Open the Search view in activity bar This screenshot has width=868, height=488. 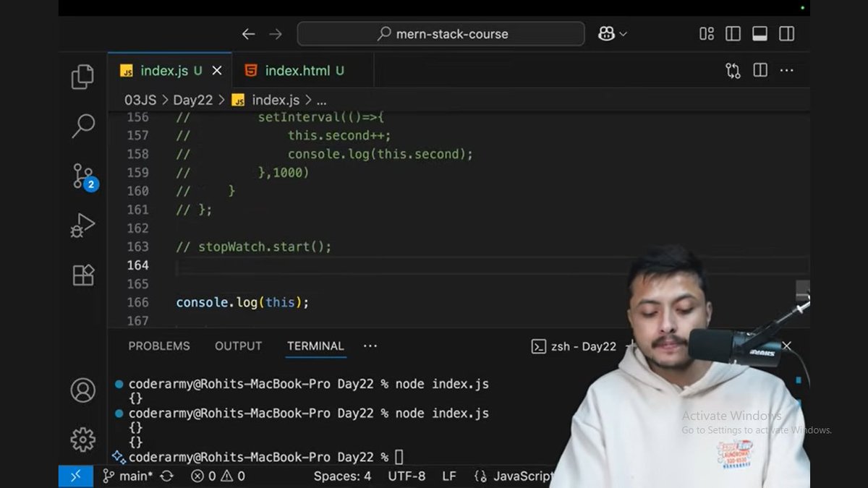pos(82,126)
